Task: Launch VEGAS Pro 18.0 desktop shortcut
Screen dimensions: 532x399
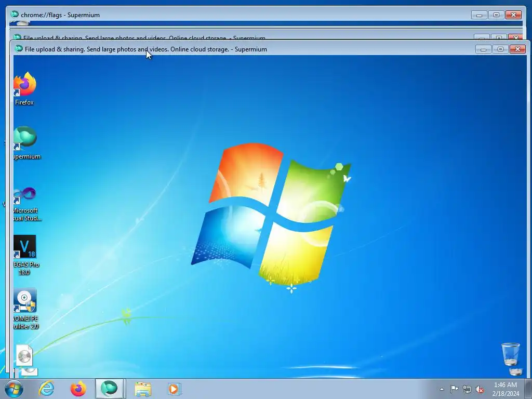Action: (25, 255)
